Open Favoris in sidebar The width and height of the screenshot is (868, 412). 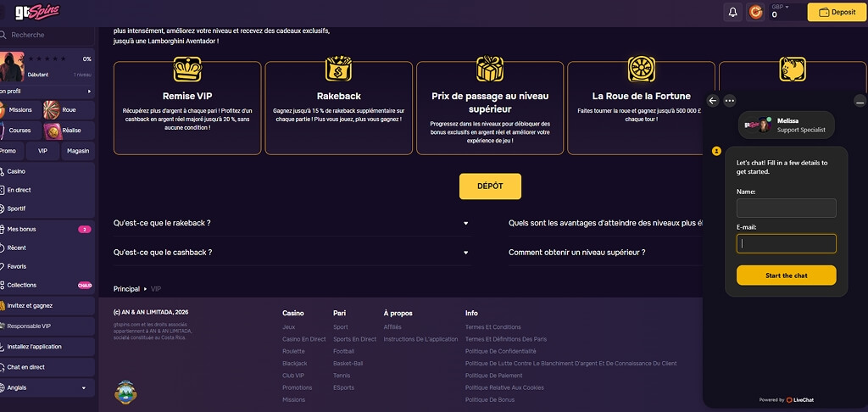click(x=47, y=266)
